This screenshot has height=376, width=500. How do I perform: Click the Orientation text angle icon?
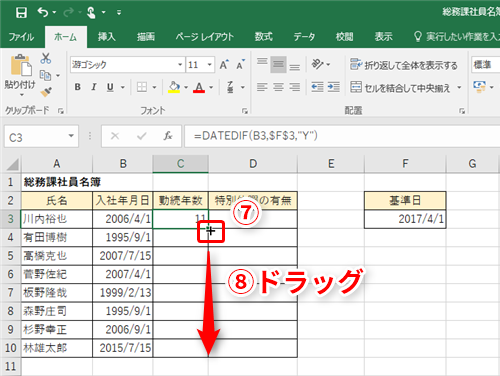317,64
